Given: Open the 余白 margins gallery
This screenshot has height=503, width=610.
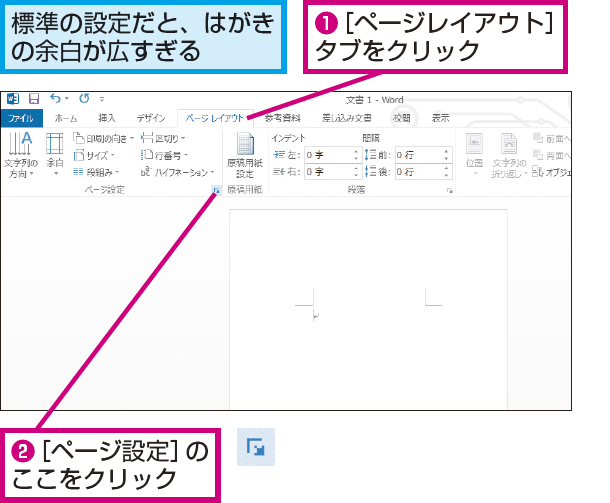Looking at the screenshot, I should (x=55, y=155).
